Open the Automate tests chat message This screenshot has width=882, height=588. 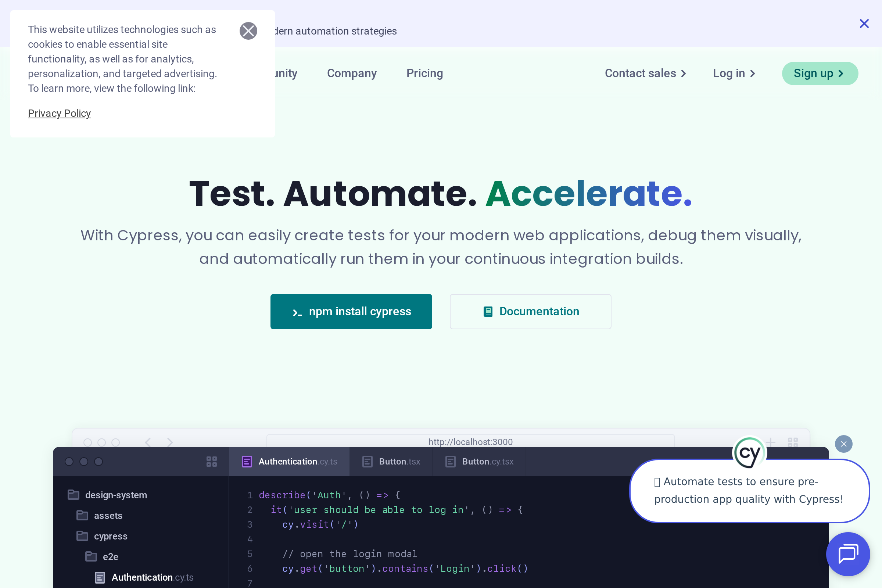click(749, 491)
